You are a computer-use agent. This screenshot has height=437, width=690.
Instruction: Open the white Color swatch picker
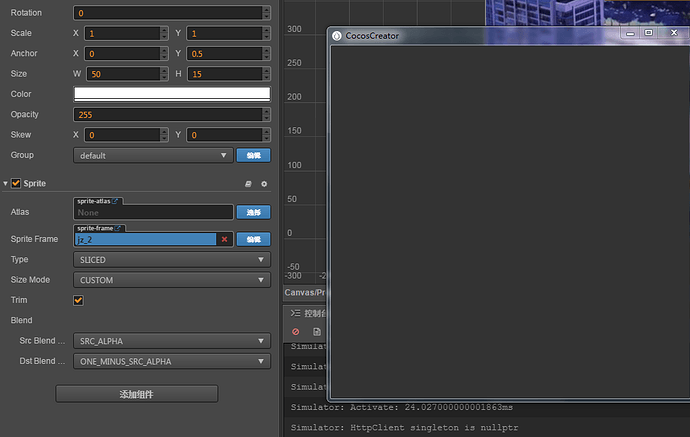pos(172,94)
